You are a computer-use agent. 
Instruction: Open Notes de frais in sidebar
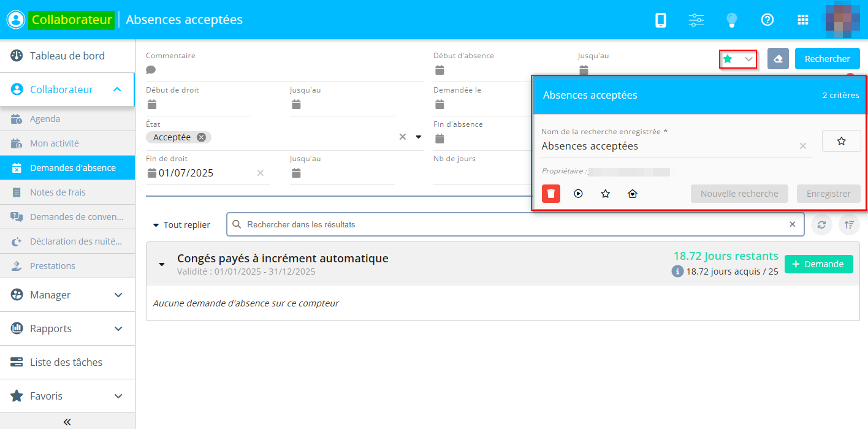click(58, 192)
